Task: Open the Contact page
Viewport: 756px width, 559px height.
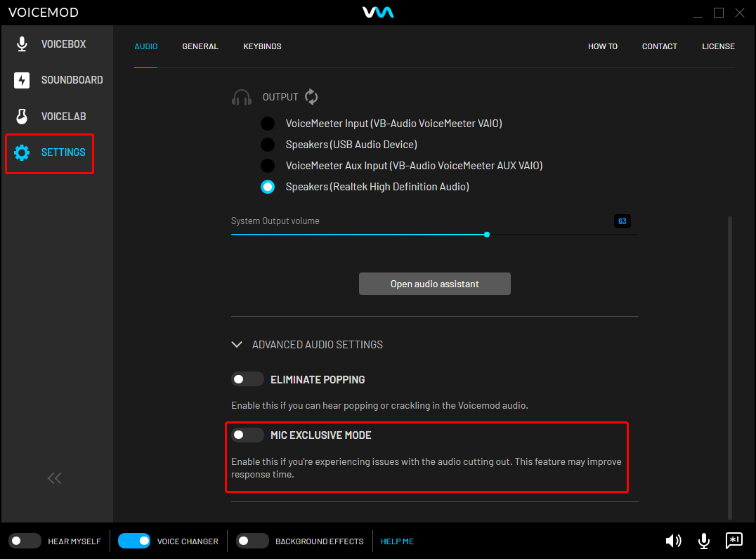Action: coord(660,46)
